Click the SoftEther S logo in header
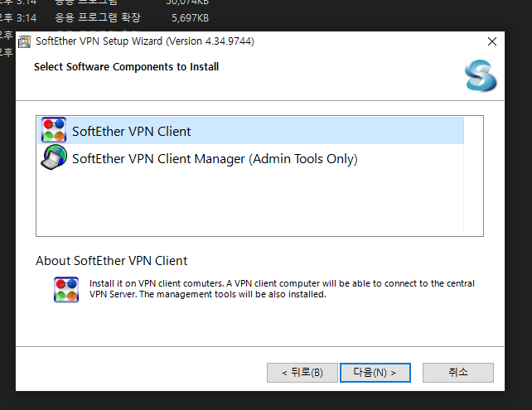 click(481, 75)
